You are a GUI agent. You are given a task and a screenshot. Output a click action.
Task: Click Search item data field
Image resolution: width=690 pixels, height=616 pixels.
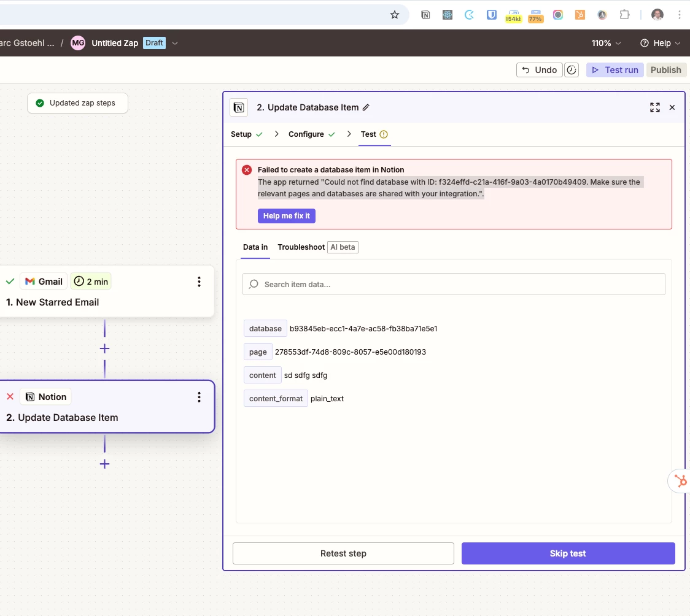coord(454,285)
